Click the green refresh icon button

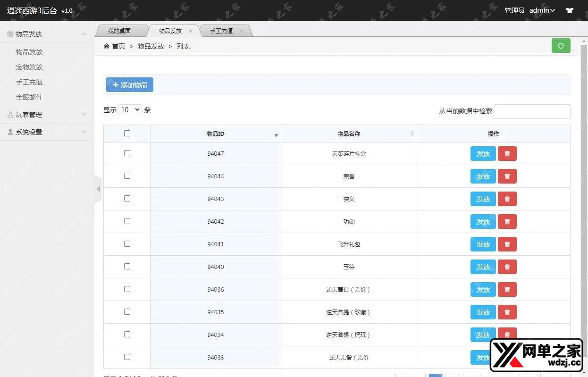pyautogui.click(x=561, y=46)
